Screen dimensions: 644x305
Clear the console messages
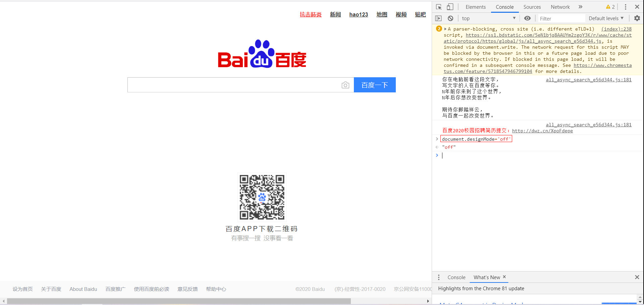(450, 18)
